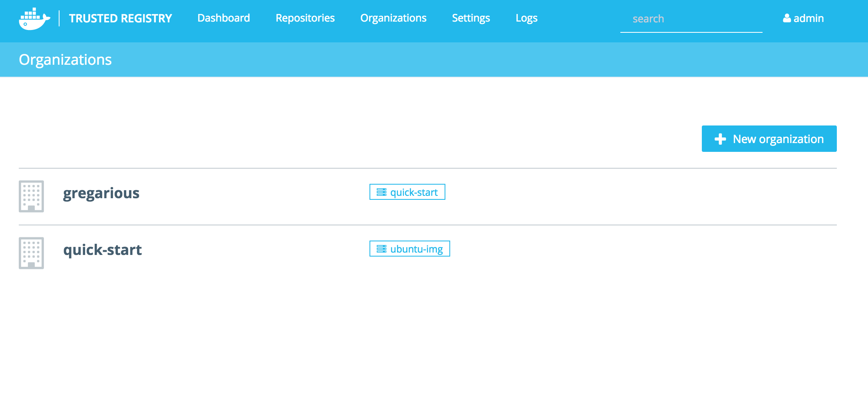Go to Repositories in the navbar

tap(305, 18)
